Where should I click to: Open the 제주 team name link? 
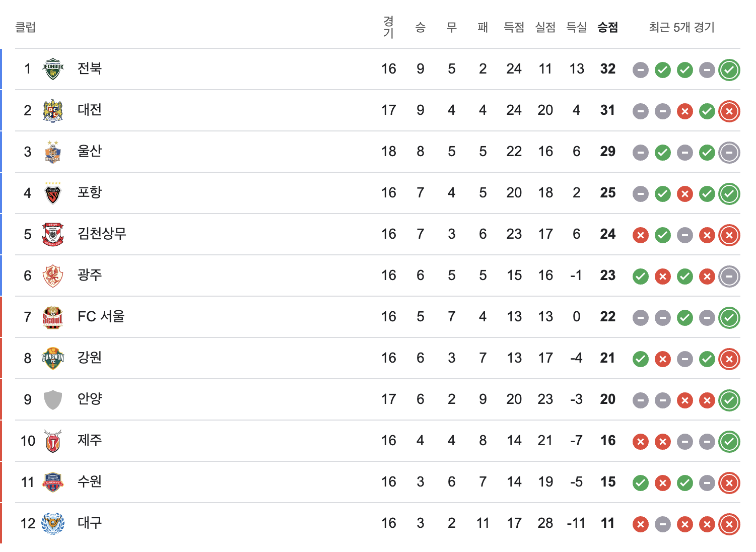point(90,440)
